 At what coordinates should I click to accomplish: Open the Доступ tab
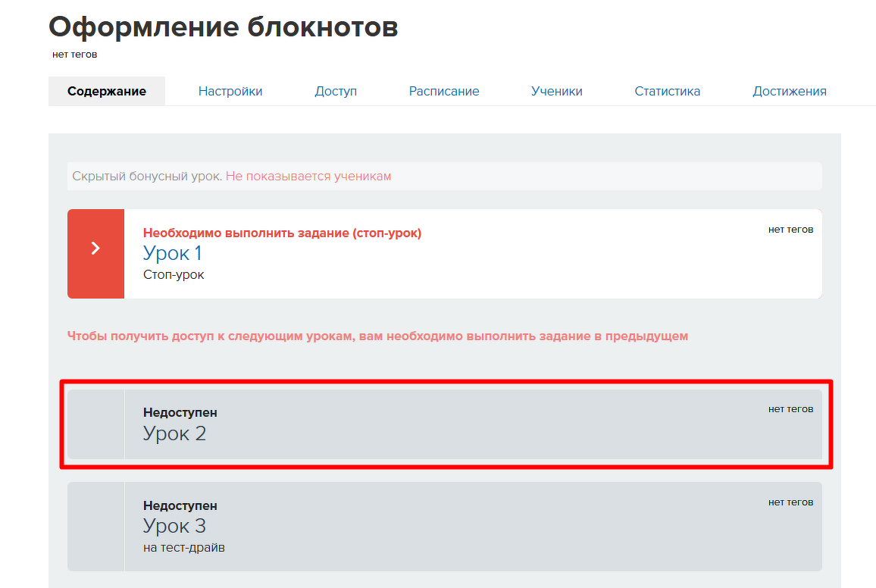point(336,91)
